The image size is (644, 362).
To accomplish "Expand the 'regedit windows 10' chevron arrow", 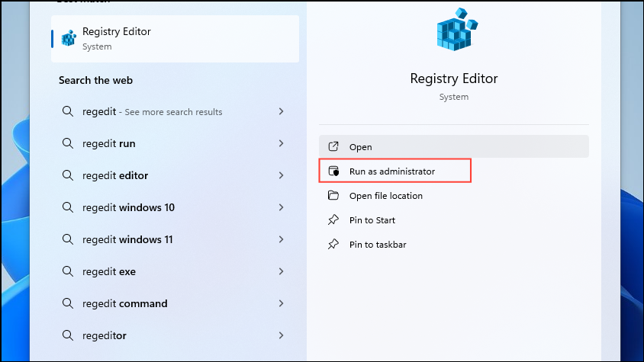I will tap(281, 207).
